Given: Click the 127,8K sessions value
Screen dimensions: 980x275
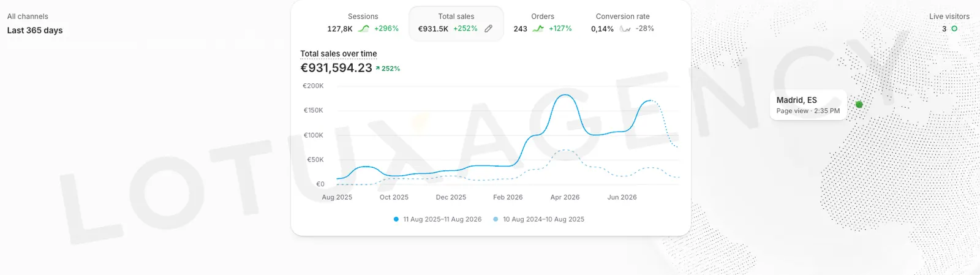Looking at the screenshot, I should pos(340,29).
